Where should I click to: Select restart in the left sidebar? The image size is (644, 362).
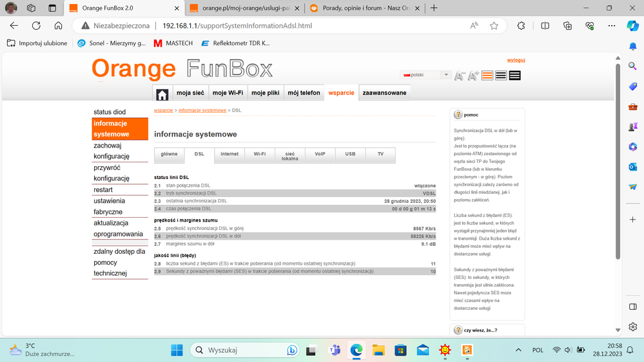click(103, 190)
